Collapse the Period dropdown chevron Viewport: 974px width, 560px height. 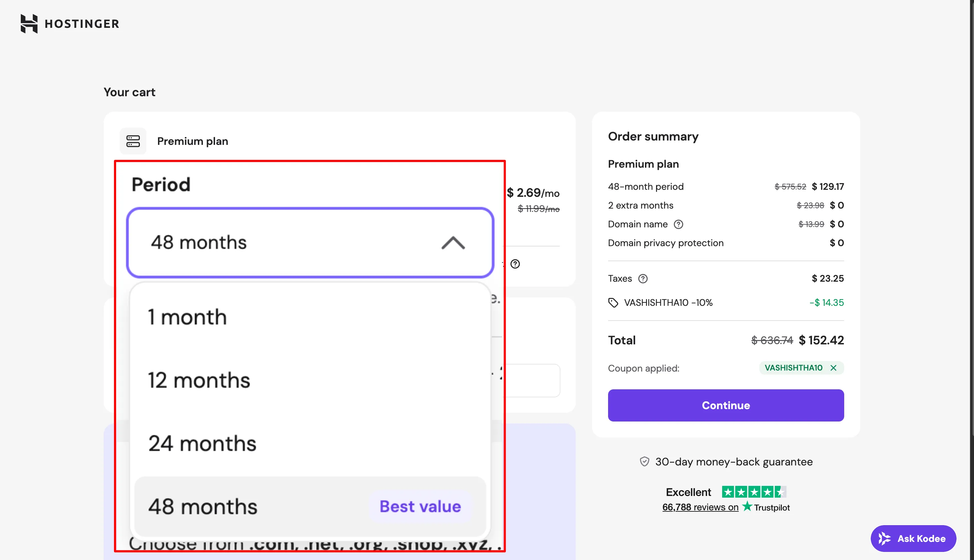pos(453,243)
